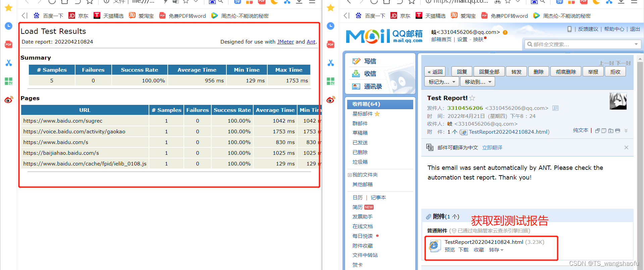
Task: Expand the 我的文件夹 tree
Action: 350,175
